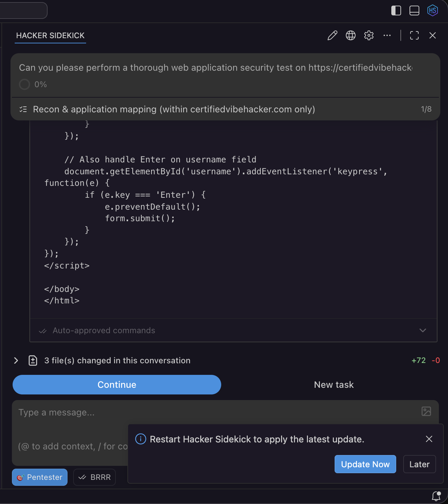Click the '</html>' code line
The image size is (448, 504).
pos(62,301)
